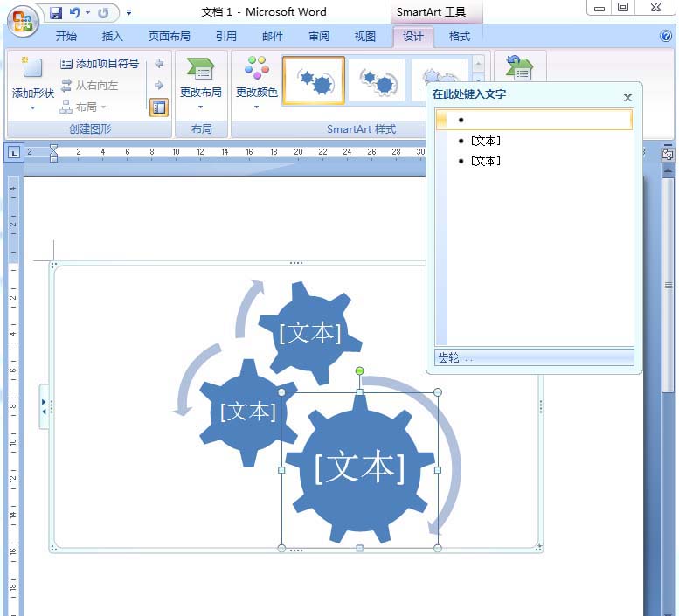Redo the last action
The width and height of the screenshot is (679, 616).
tap(103, 13)
